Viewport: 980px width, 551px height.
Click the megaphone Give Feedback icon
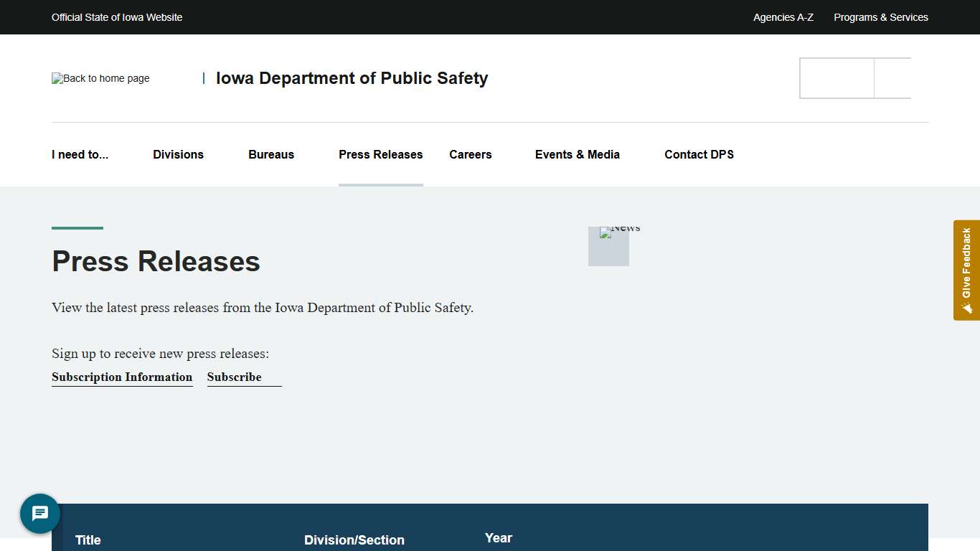pyautogui.click(x=967, y=307)
